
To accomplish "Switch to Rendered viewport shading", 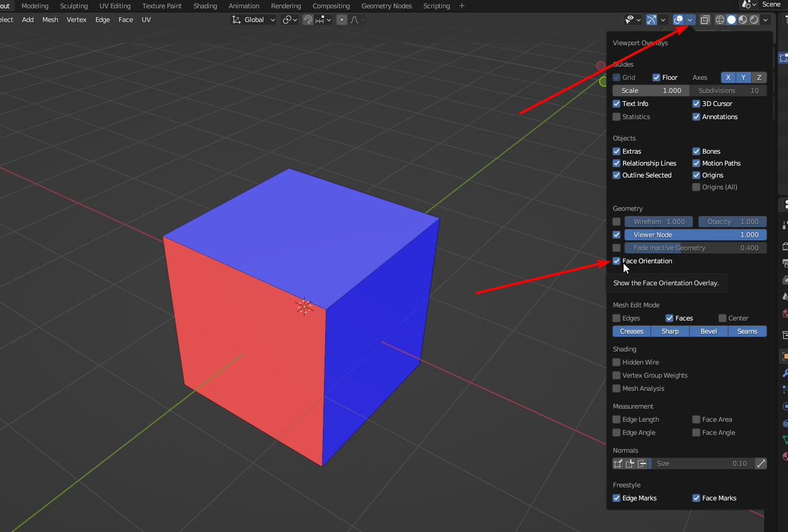I will [x=754, y=20].
